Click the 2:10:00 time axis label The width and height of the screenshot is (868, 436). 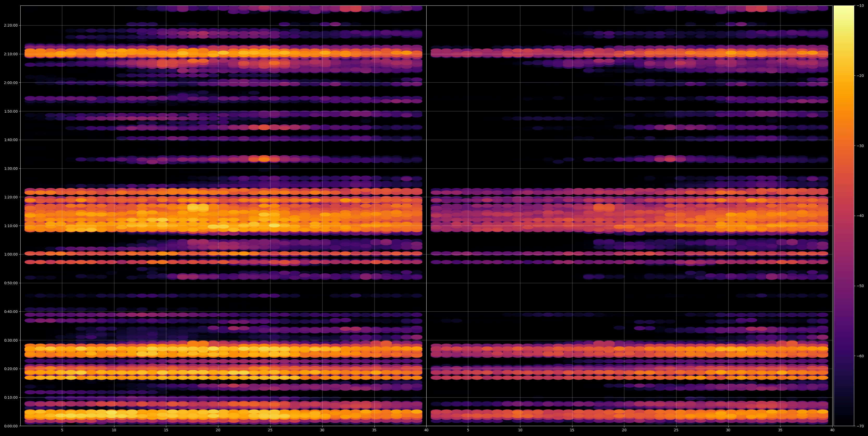(11, 54)
